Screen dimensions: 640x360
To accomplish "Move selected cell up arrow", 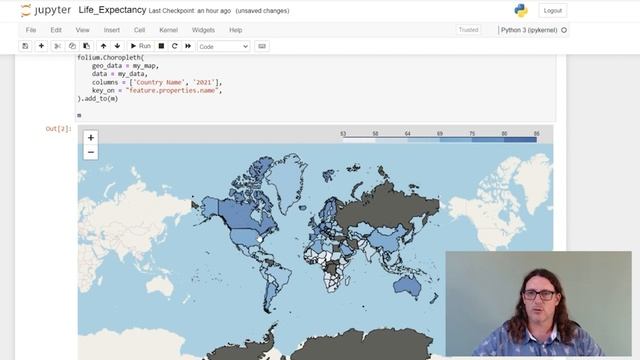I will coord(103,46).
